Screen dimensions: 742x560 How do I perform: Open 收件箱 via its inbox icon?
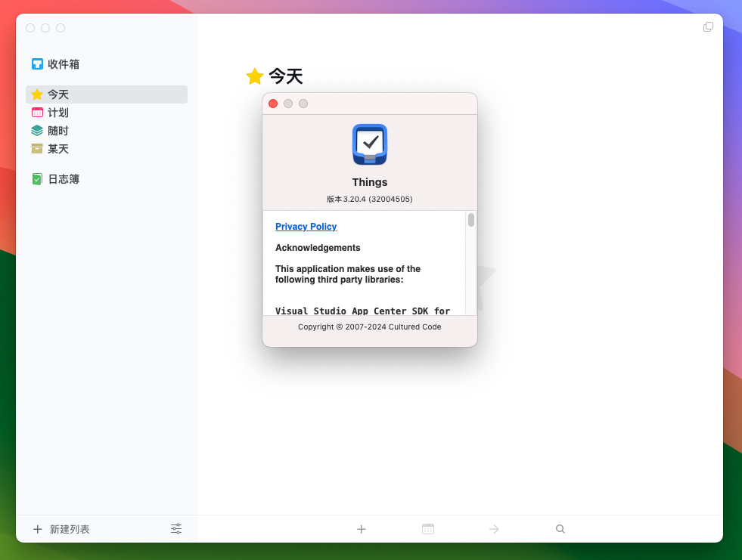36,63
